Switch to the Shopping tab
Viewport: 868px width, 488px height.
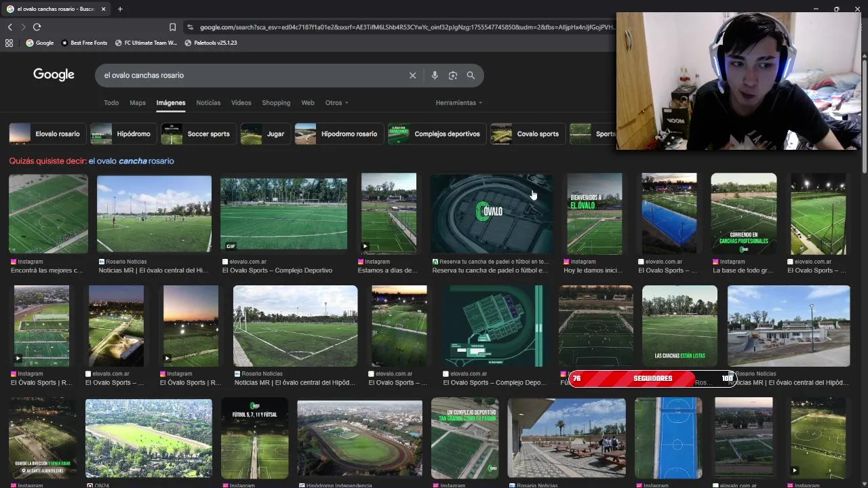click(x=276, y=103)
